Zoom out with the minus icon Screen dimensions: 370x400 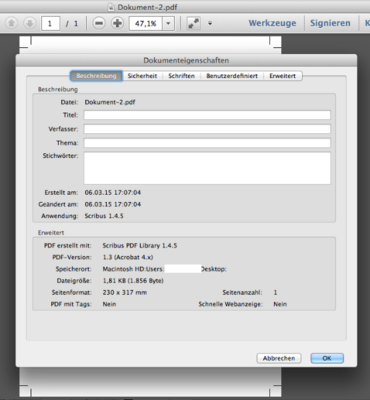(x=99, y=23)
